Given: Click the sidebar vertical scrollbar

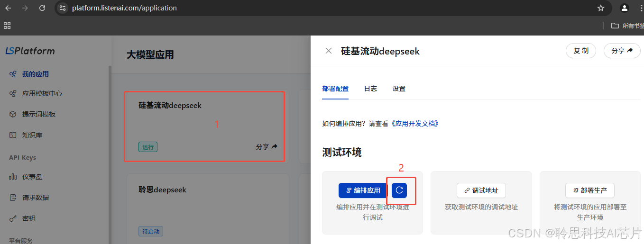Looking at the screenshot, I should click(110, 154).
